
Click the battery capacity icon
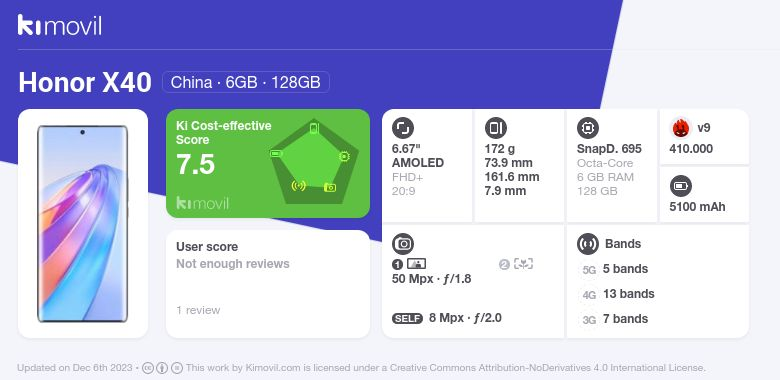[681, 187]
